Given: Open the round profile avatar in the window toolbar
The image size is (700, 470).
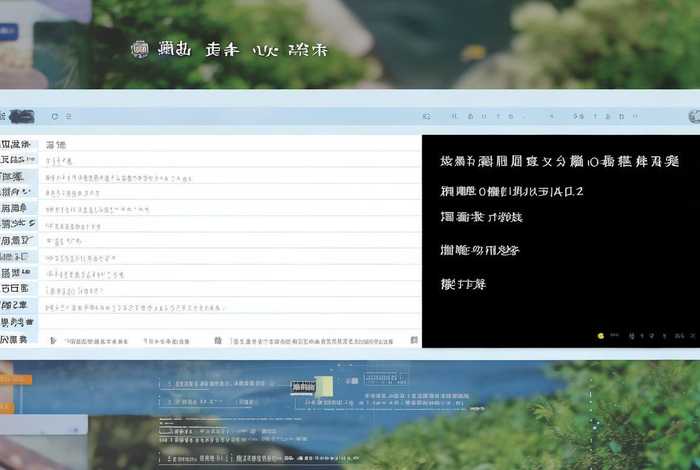Looking at the screenshot, I should (695, 116).
